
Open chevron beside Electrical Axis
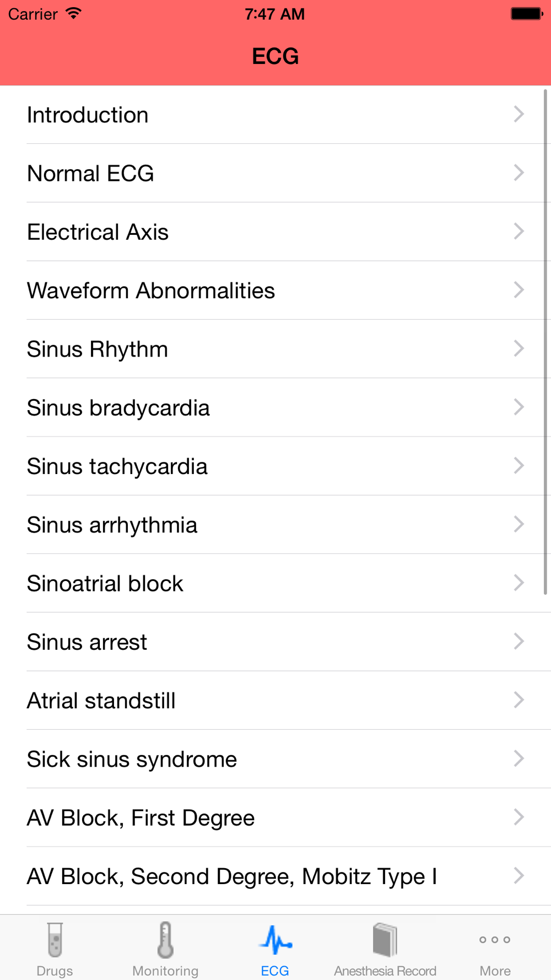click(x=518, y=231)
